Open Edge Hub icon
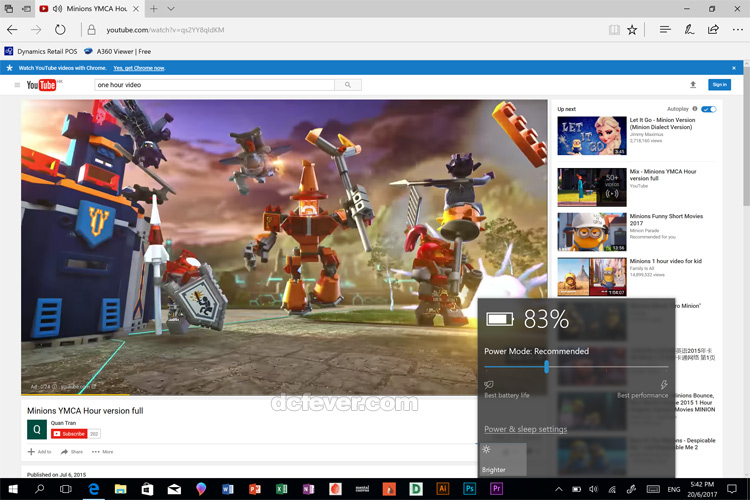 tap(665, 30)
